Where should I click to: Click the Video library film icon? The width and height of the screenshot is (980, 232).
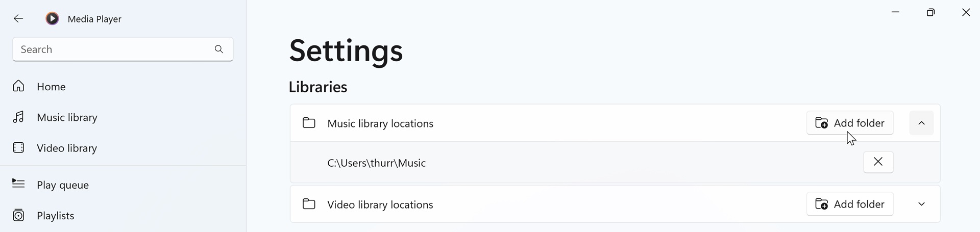point(18,148)
